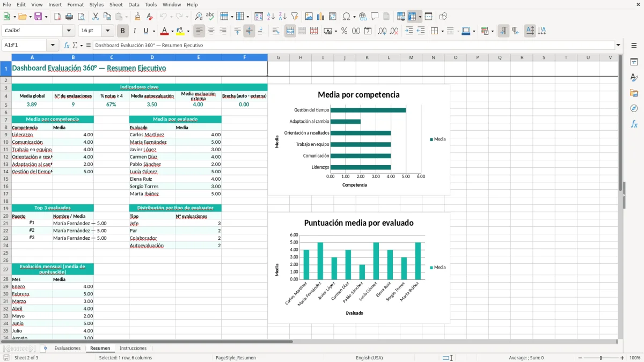Viewport: 644px width, 362px height.
Task: Click the formula input line field
Action: tap(354, 45)
